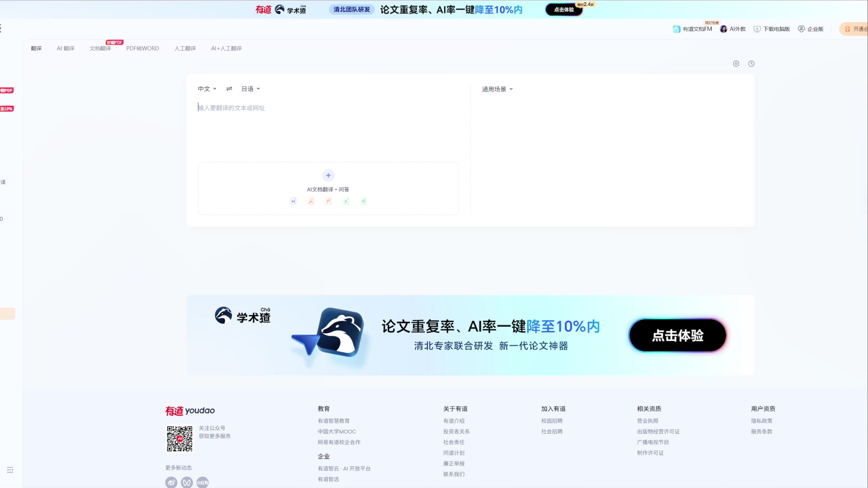Click the 清北团队研发 badge in top banner
Viewport: 868px width, 488px height.
tap(352, 9)
